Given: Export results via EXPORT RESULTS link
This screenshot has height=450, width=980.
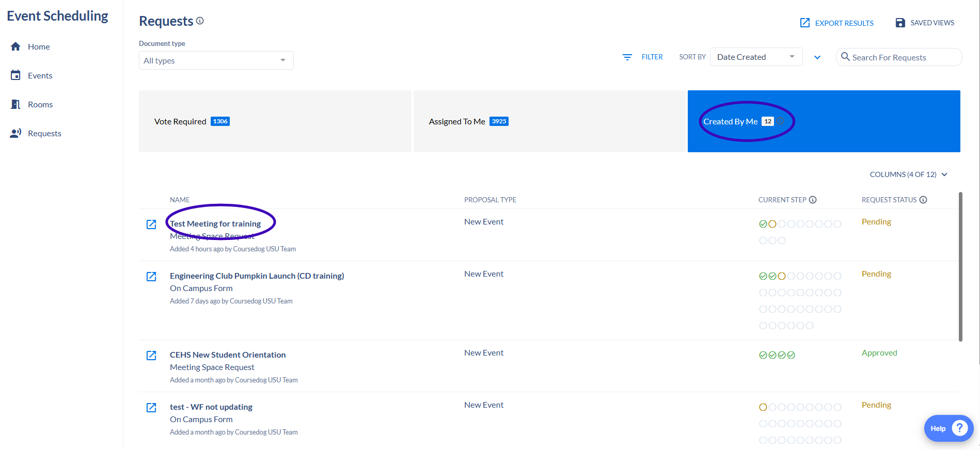Looking at the screenshot, I should pos(844,23).
